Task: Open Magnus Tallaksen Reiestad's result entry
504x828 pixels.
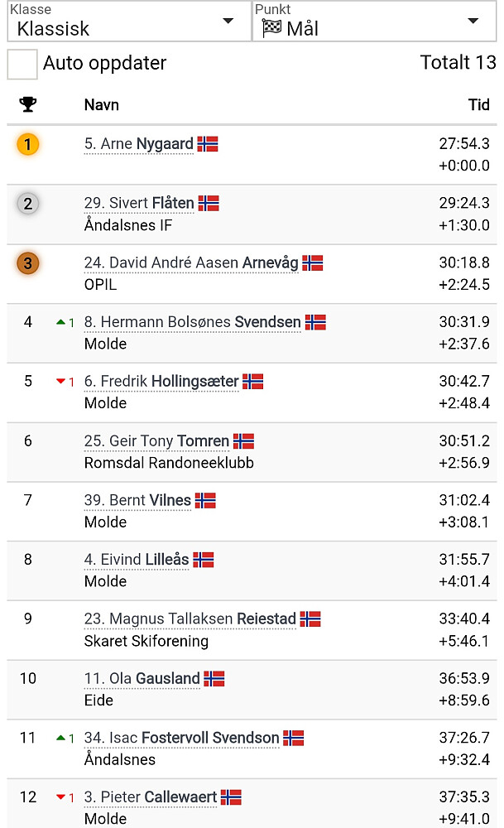Action: point(190,619)
